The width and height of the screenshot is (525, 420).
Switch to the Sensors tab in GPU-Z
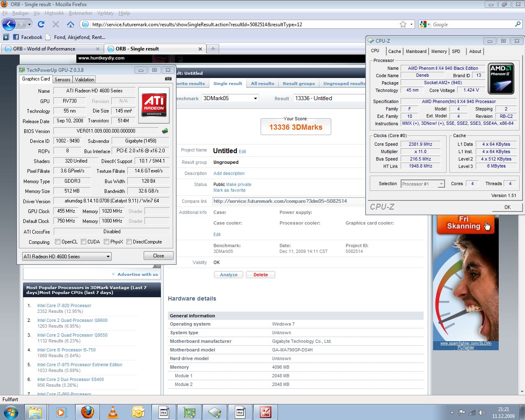62,80
